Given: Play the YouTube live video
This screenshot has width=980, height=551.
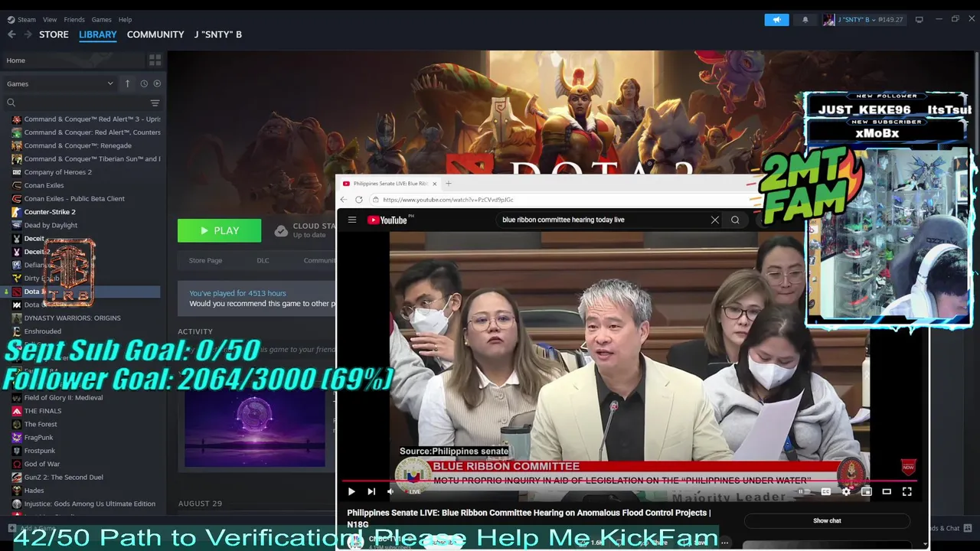Looking at the screenshot, I should (x=351, y=491).
